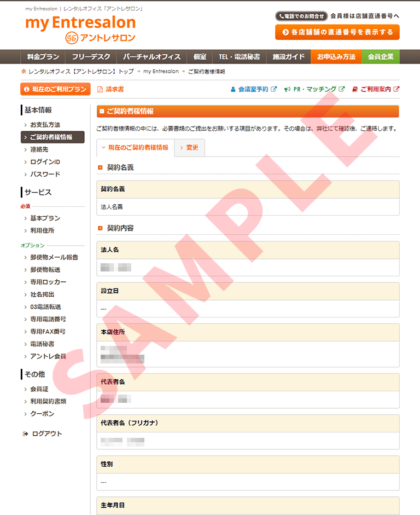This screenshot has width=420, height=515.
Task: Select 郵便物メール報告 option
Action: [54, 257]
